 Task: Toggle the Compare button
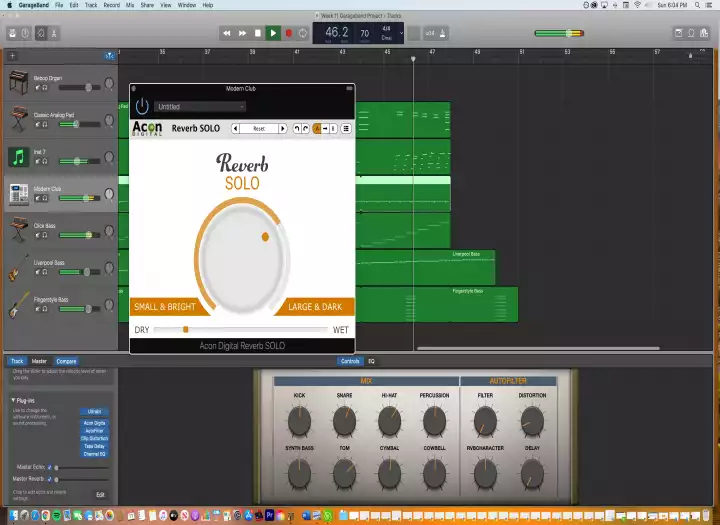(x=66, y=361)
